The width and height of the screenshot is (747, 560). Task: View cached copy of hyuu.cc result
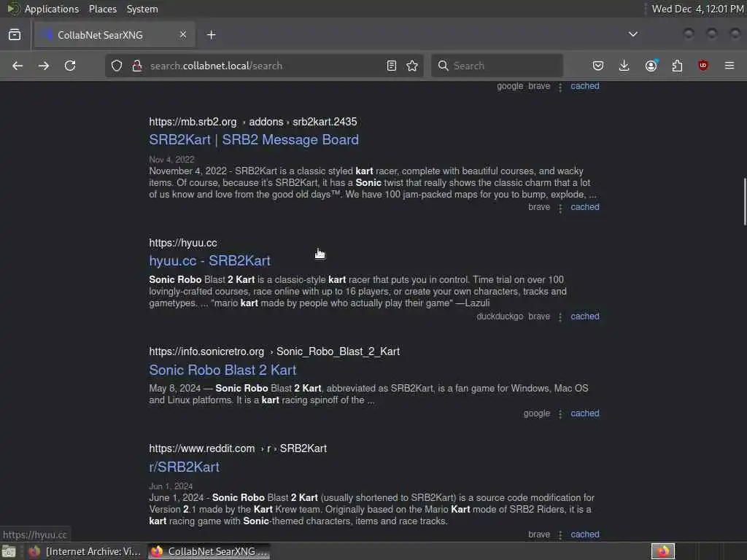pos(585,316)
